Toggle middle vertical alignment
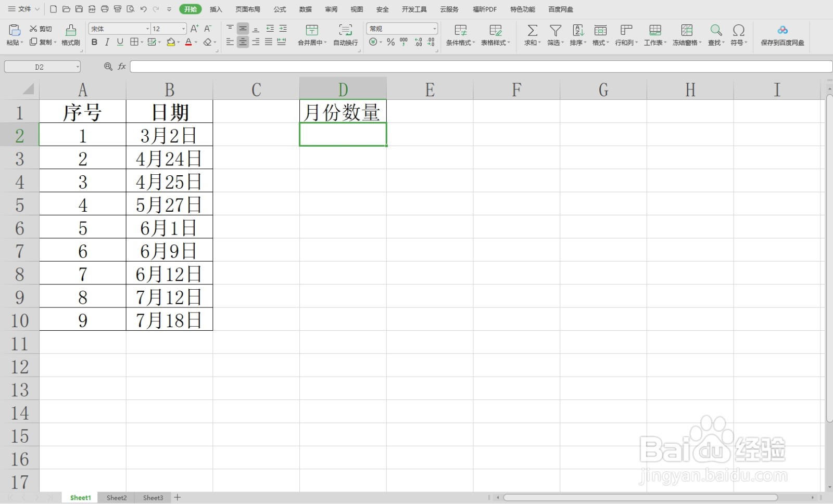The height and width of the screenshot is (504, 833). [x=243, y=29]
